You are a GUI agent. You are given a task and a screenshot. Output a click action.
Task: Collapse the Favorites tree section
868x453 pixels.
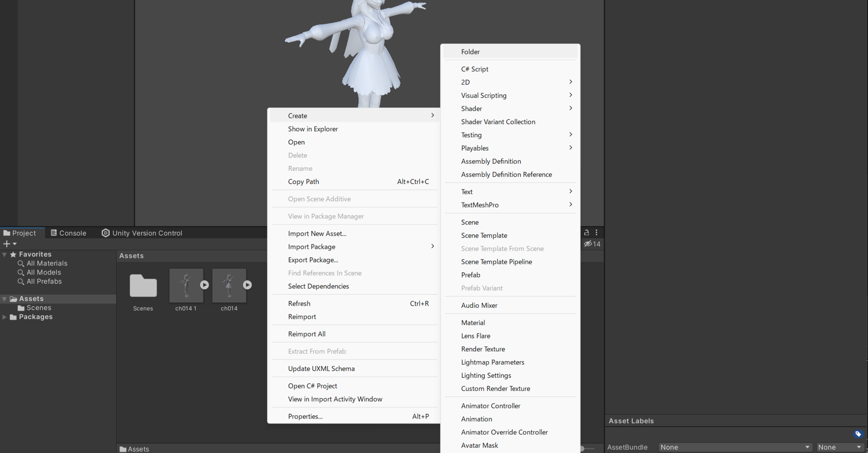[5, 255]
